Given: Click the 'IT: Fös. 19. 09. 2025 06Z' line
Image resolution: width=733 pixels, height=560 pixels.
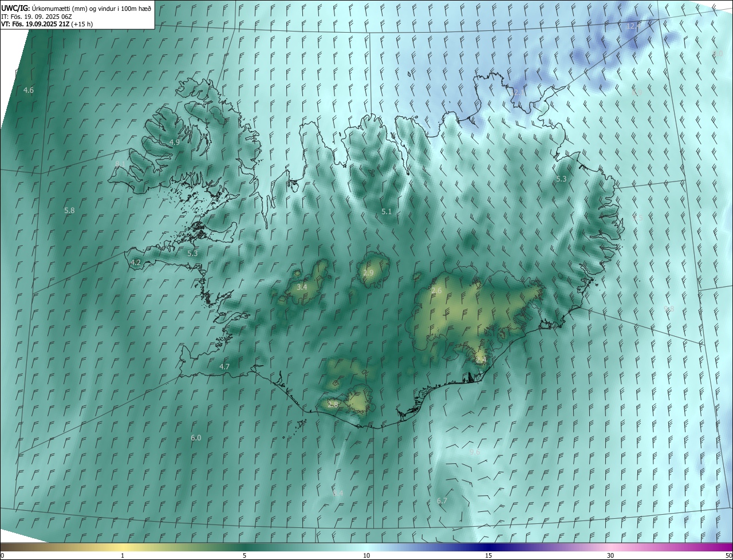Looking at the screenshot, I should 36,17.
